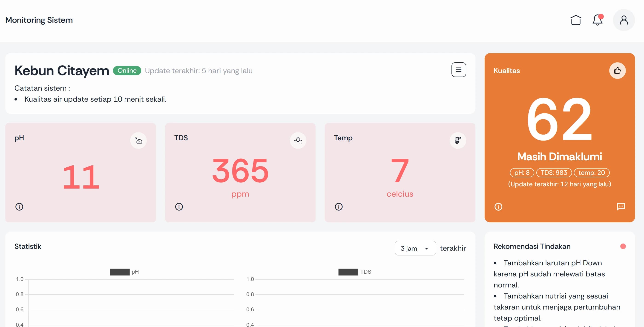
Task: Open the home icon in header
Action: click(x=576, y=20)
